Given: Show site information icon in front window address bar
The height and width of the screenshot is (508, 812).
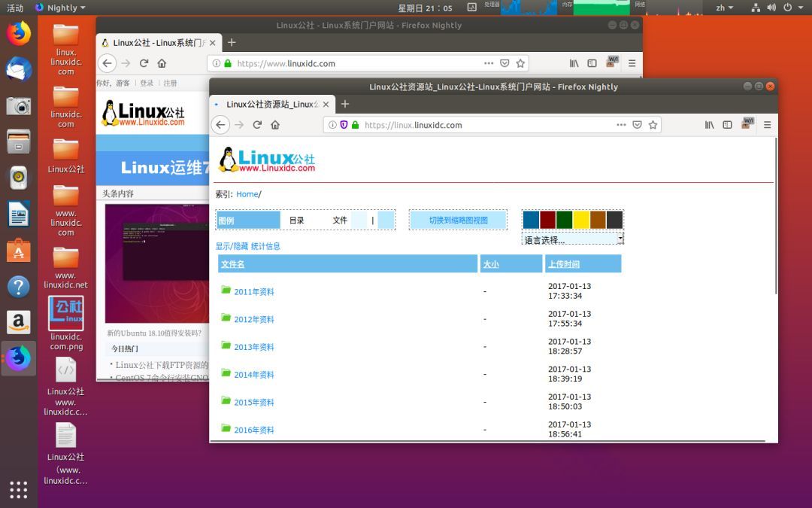Looking at the screenshot, I should coord(332,125).
